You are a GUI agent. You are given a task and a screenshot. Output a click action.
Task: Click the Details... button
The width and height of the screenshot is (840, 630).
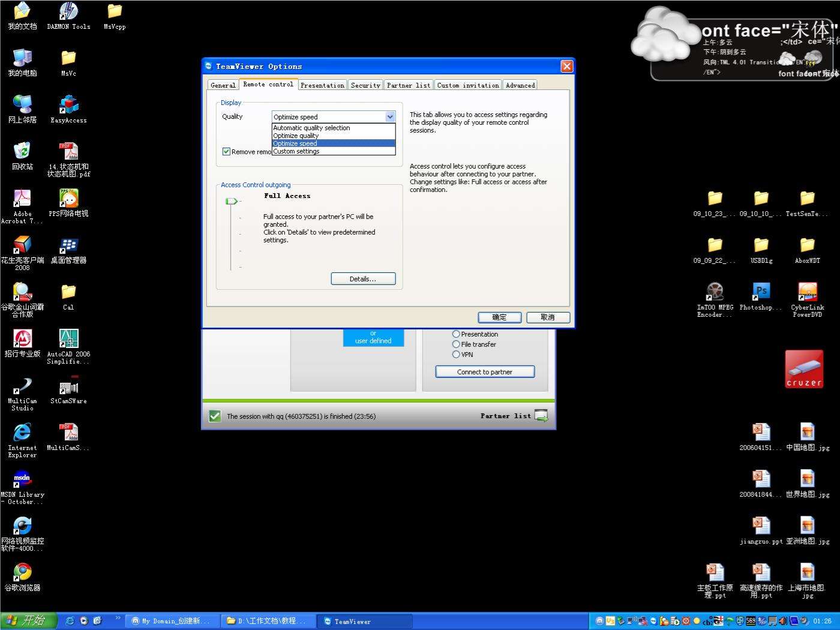coord(363,279)
